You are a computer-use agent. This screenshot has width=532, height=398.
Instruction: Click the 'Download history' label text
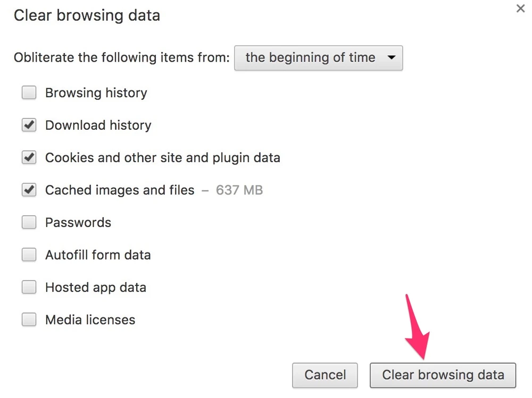98,125
